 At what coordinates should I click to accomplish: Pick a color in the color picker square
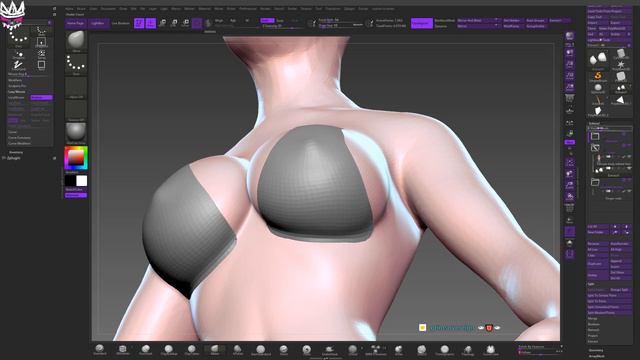click(x=76, y=158)
